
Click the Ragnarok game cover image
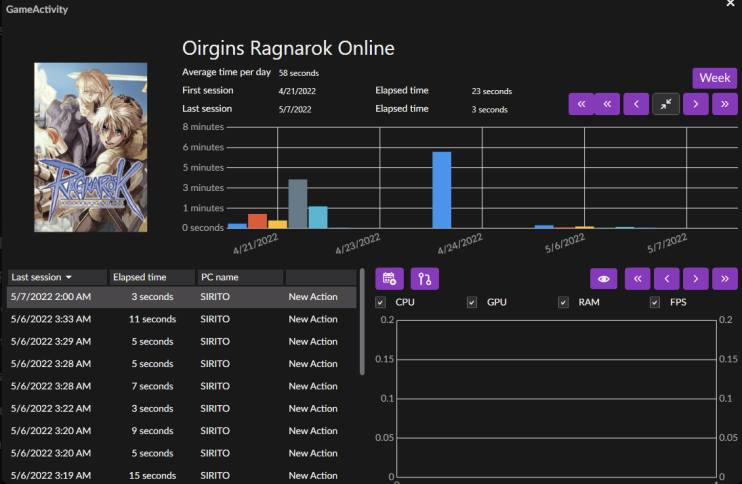[90, 147]
